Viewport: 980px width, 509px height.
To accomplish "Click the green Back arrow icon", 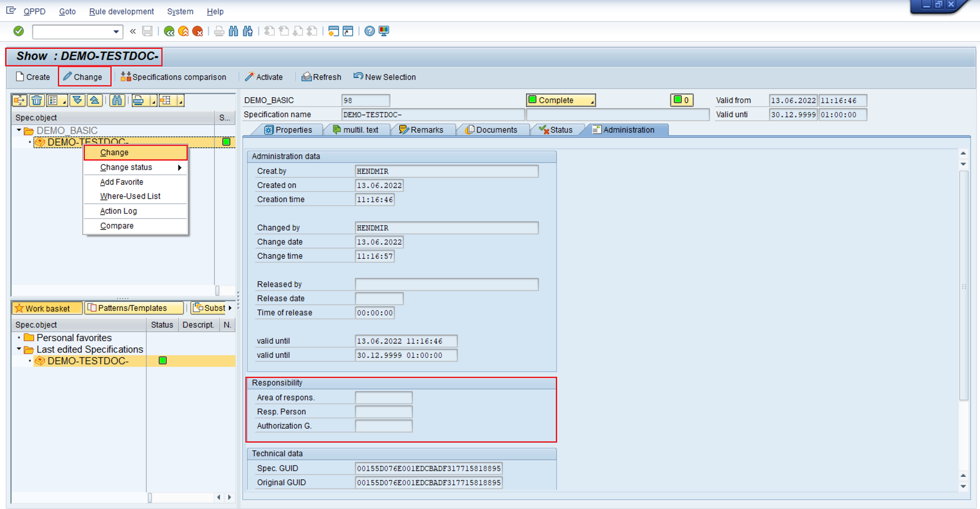I will [x=169, y=31].
